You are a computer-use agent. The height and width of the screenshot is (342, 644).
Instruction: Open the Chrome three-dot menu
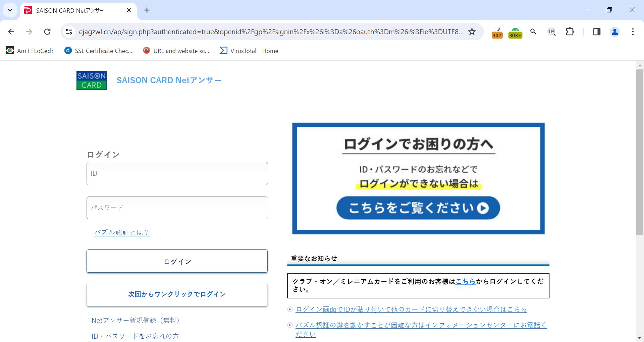[x=633, y=32]
